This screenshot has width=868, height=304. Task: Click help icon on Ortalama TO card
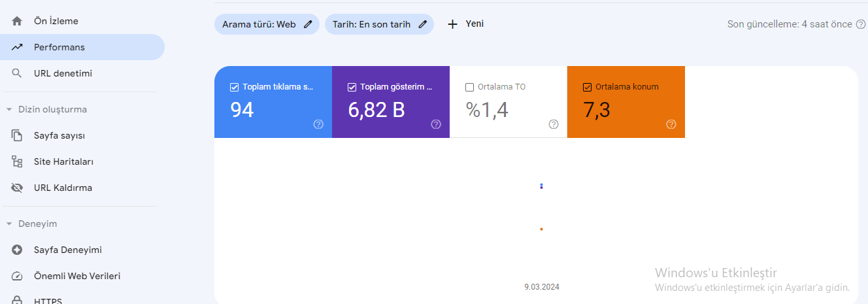[x=554, y=124]
